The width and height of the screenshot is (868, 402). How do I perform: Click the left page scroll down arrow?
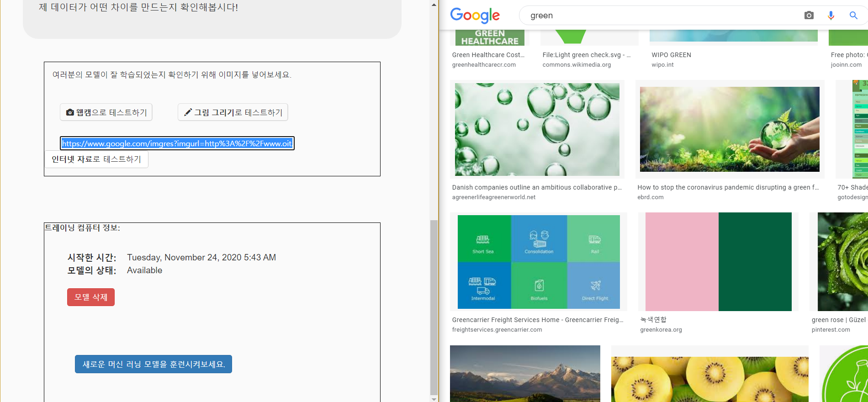434,398
